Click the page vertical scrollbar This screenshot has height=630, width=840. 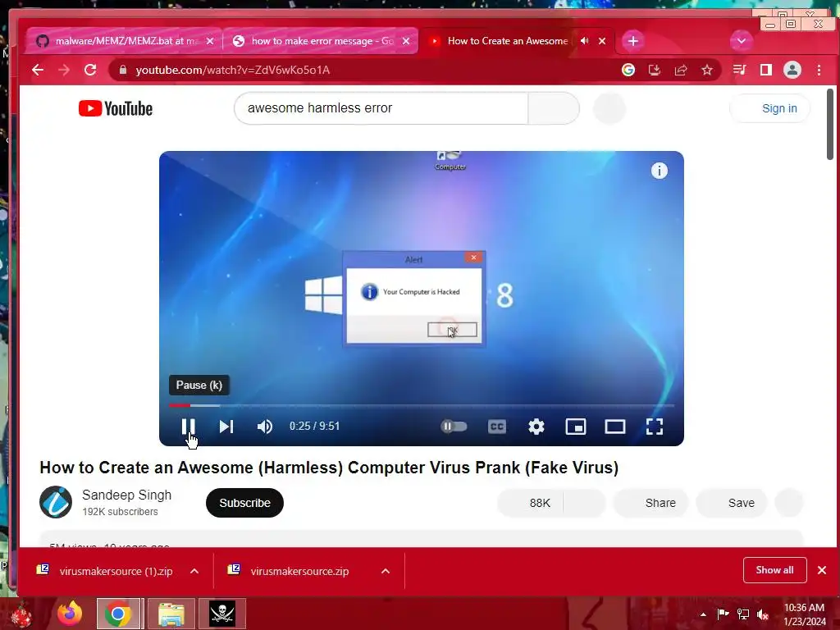[x=830, y=125]
